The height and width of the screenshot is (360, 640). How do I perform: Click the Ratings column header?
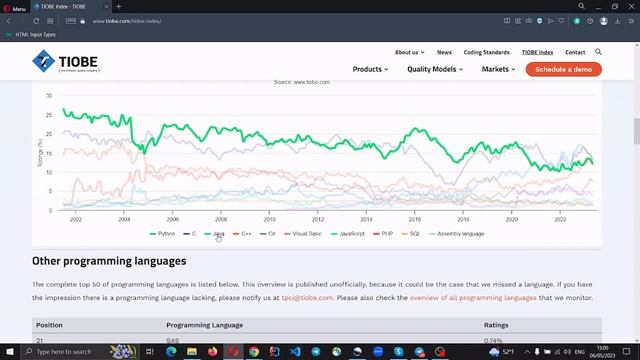496,325
